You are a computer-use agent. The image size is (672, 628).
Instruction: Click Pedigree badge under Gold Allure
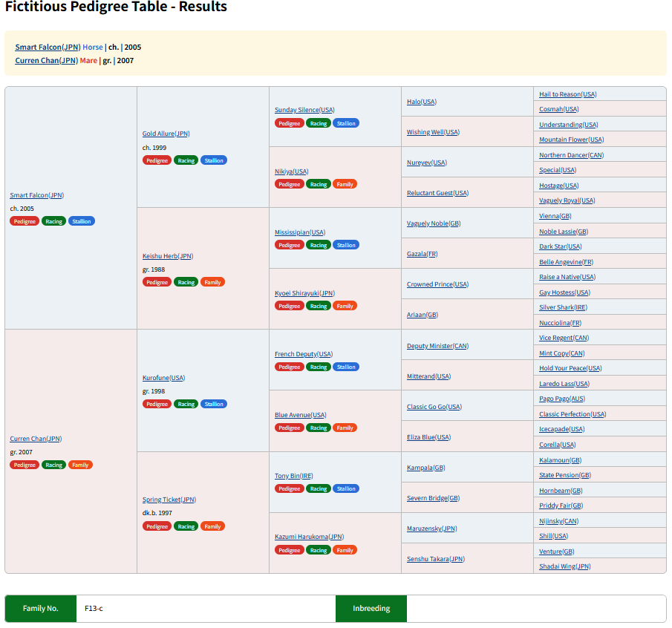point(157,160)
